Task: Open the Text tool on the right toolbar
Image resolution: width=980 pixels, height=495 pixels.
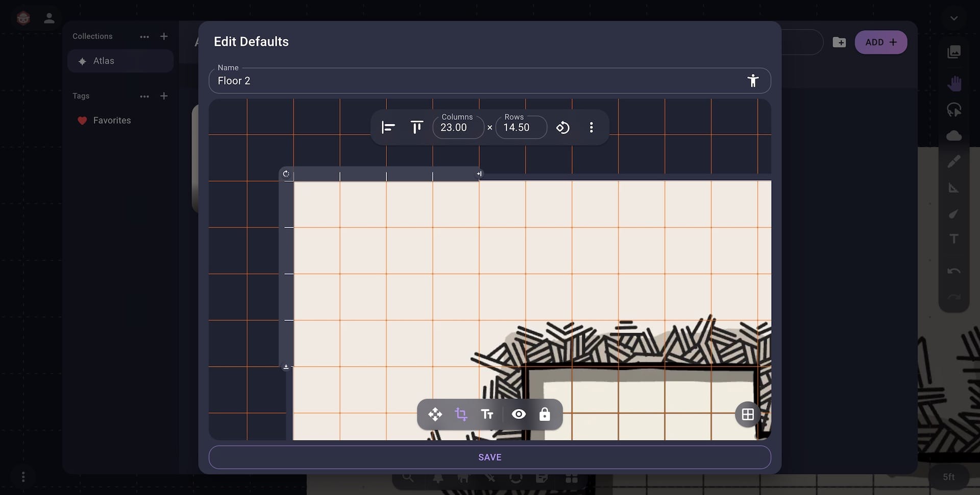Action: (954, 239)
